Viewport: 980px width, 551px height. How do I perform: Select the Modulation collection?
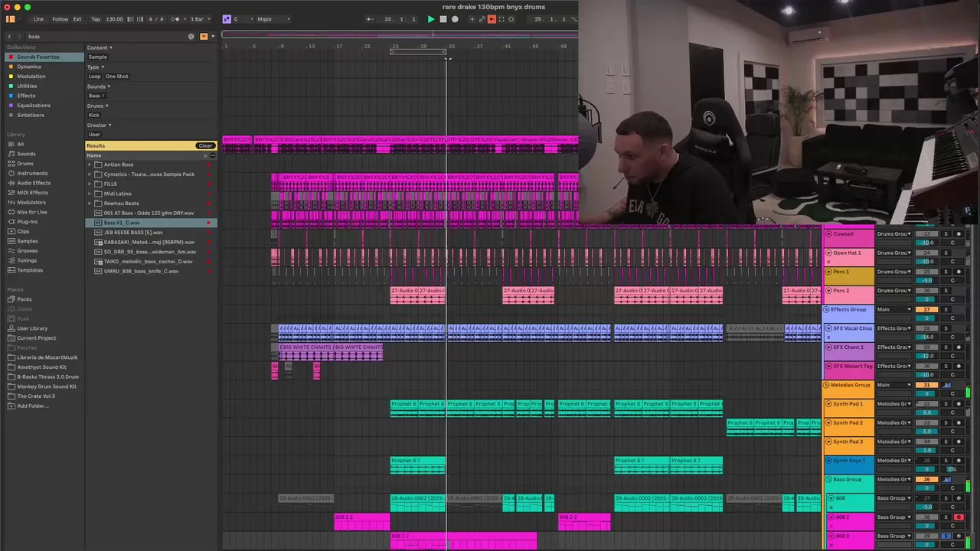click(x=31, y=77)
